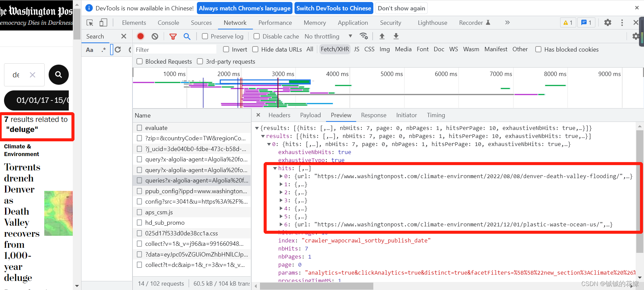Close the request details pane
Viewport: 644px width, 290px height.
(x=258, y=115)
